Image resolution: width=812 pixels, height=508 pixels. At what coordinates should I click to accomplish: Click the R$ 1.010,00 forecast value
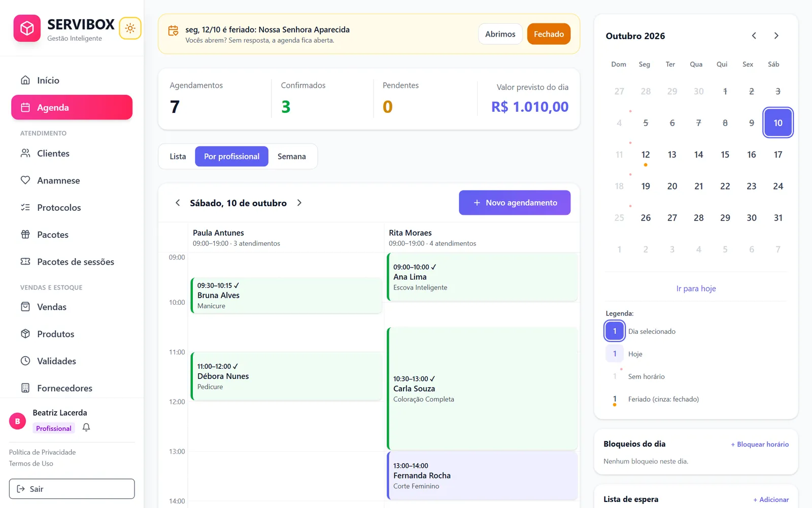(x=530, y=107)
